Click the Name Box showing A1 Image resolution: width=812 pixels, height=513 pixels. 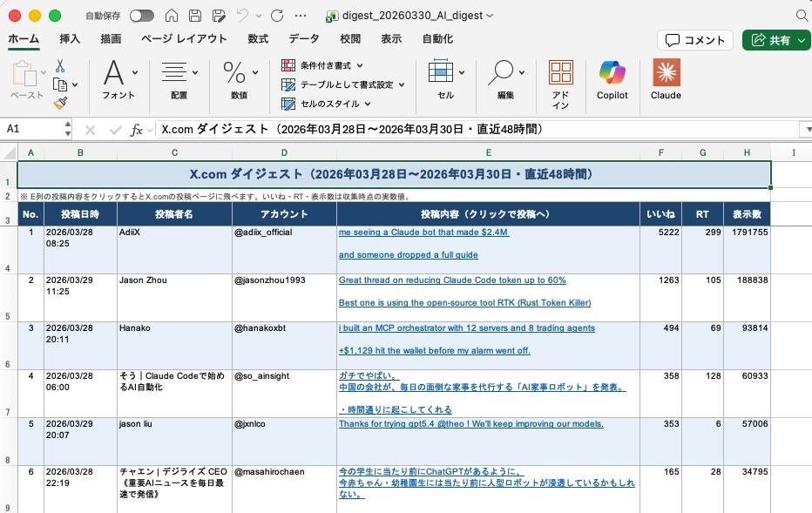coord(32,129)
